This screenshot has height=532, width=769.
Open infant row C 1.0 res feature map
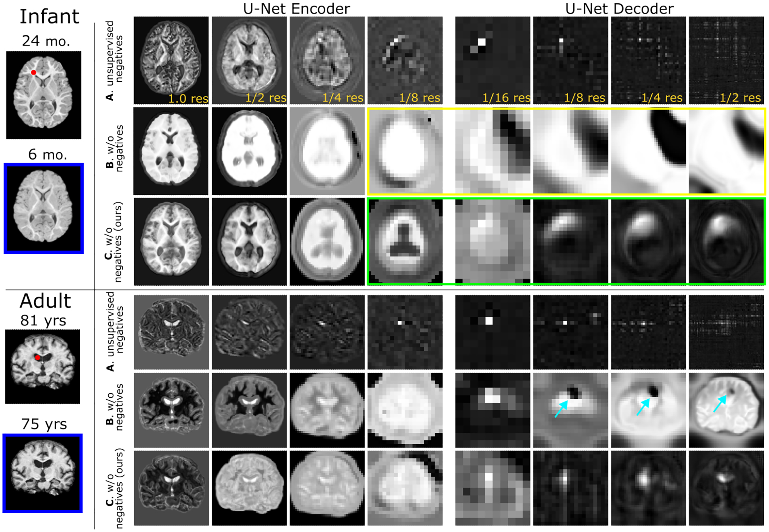coord(171,242)
